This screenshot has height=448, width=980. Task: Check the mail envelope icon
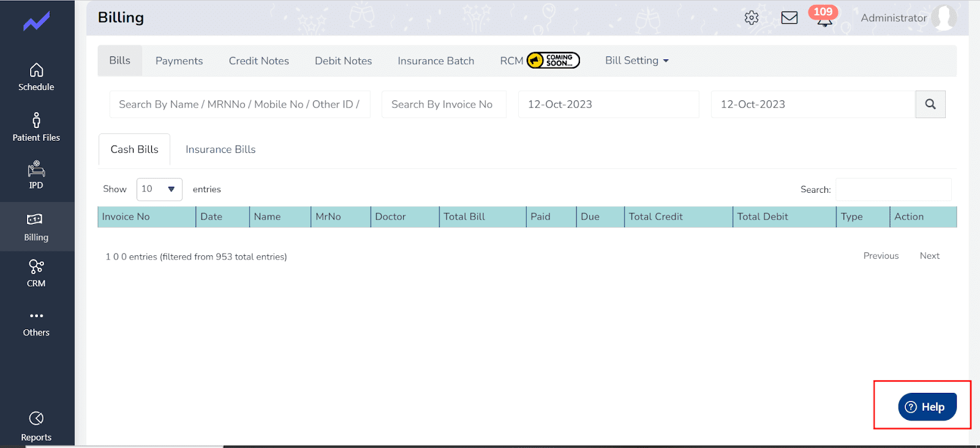pyautogui.click(x=789, y=18)
